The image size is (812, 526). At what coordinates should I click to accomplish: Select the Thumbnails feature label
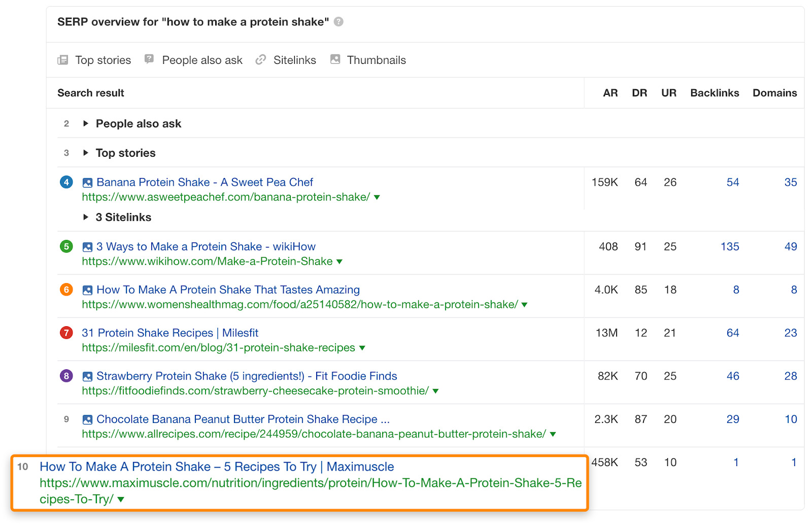(377, 60)
